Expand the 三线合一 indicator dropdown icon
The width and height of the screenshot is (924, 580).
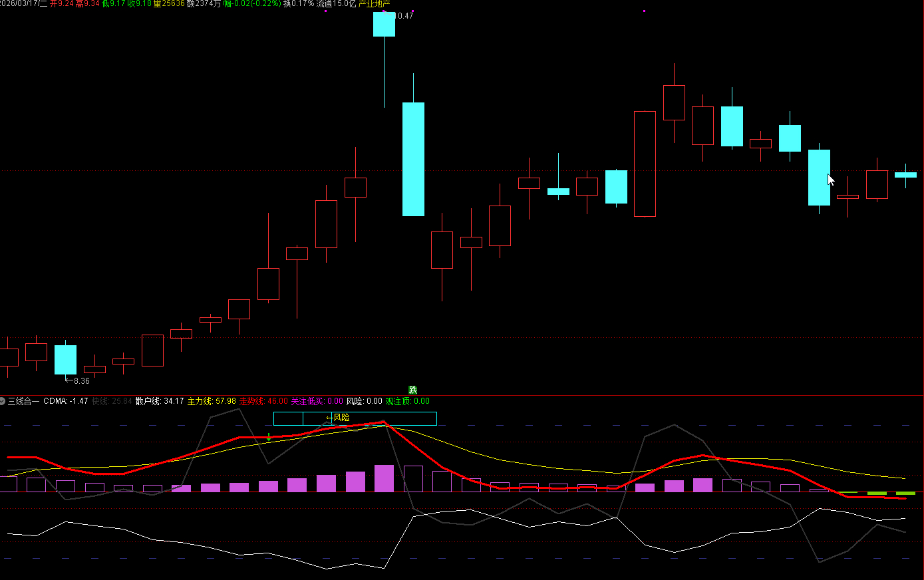click(3, 401)
